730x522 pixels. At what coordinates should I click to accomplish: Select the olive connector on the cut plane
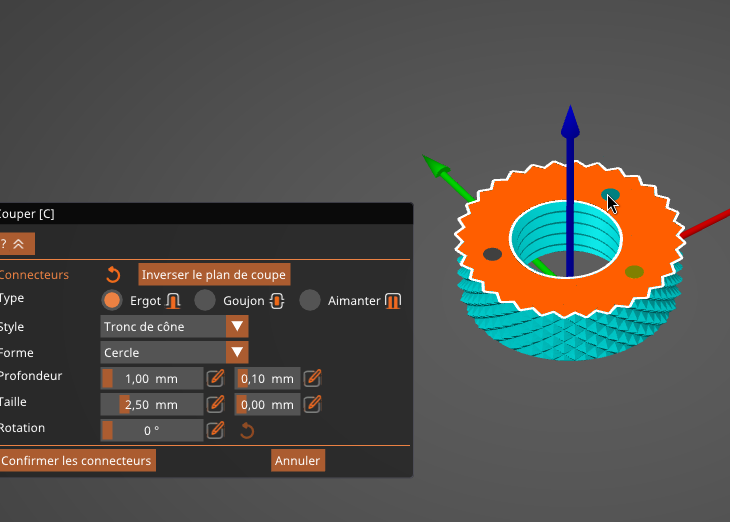pos(634,271)
